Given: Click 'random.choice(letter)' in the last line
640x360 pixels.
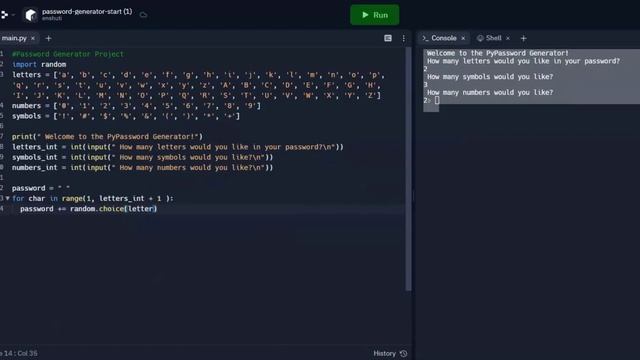Looking at the screenshot, I should click(113, 209).
